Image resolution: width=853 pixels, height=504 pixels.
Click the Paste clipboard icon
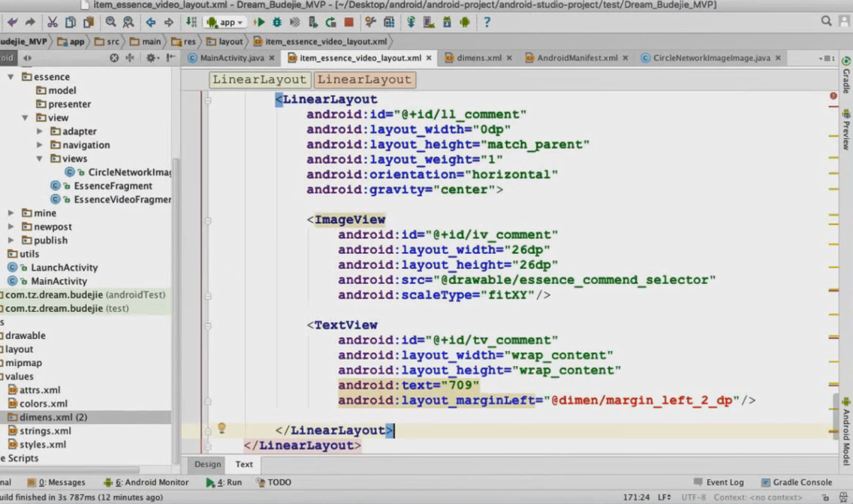[x=88, y=23]
